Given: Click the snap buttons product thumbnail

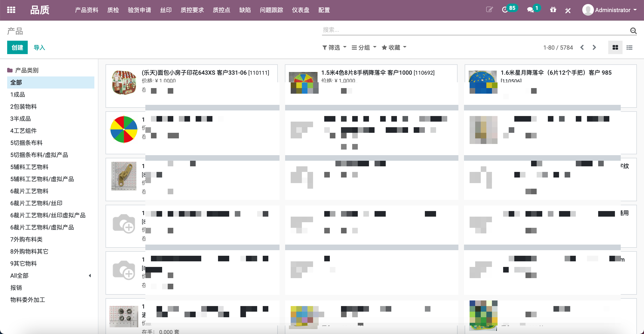Looking at the screenshot, I should [x=124, y=317].
